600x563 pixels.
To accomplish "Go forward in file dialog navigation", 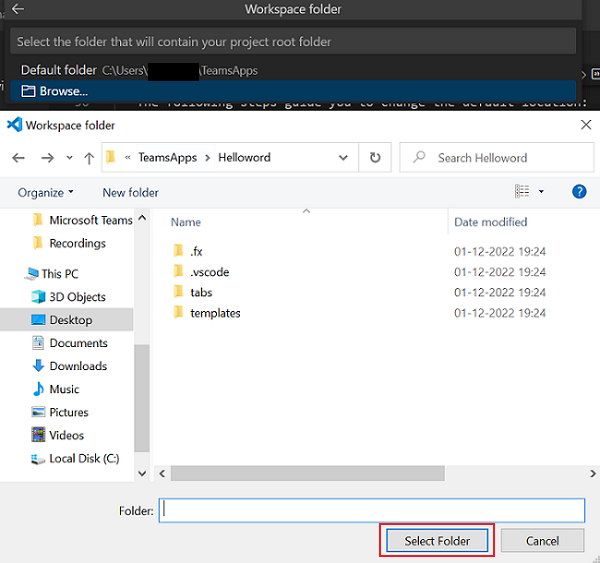I will [47, 158].
